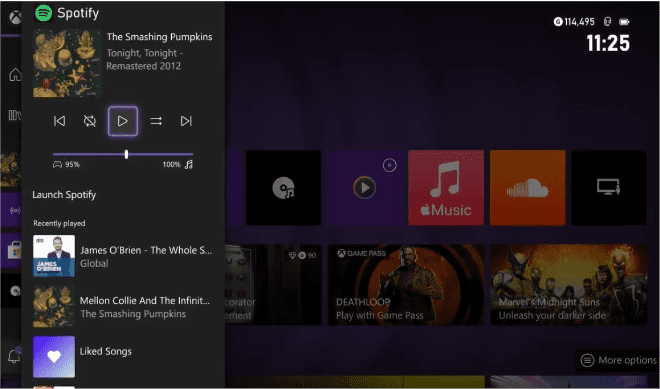Click the headset icon in the status area
This screenshot has height=389, width=660.
tap(607, 21)
